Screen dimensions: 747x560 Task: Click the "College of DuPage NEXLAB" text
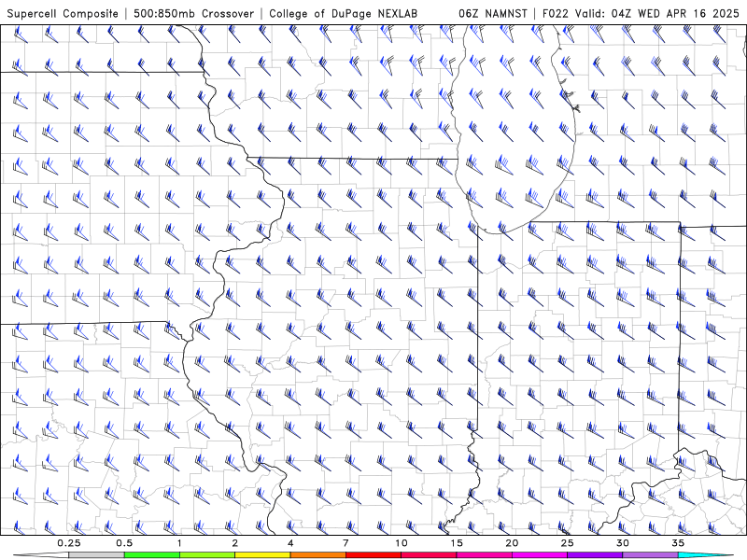click(x=343, y=13)
